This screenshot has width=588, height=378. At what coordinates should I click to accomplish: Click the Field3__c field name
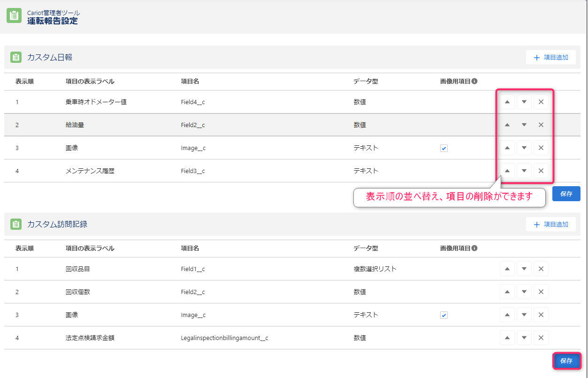[x=193, y=171]
